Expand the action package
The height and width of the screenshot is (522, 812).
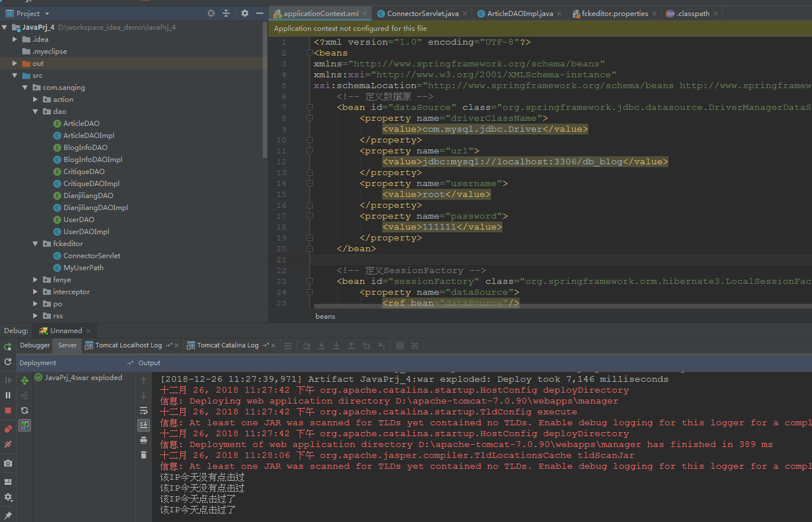[35, 100]
